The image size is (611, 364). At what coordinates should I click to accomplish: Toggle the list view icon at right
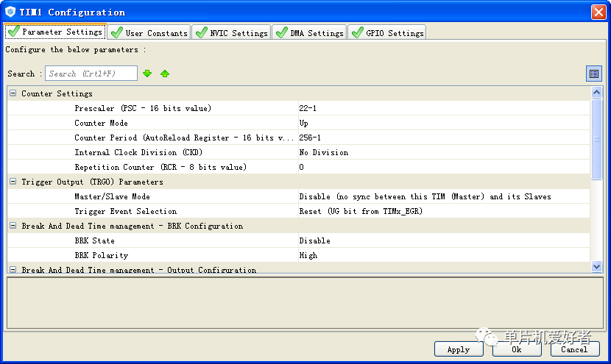[x=594, y=74]
